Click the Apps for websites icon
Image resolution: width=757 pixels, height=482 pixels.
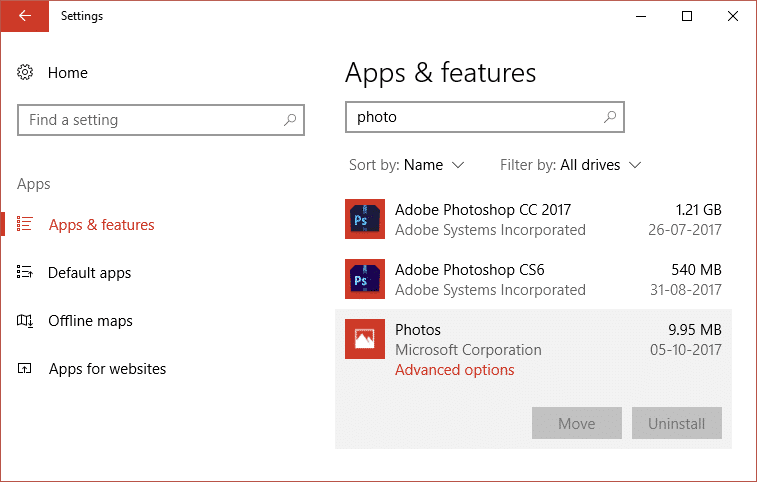coord(25,369)
